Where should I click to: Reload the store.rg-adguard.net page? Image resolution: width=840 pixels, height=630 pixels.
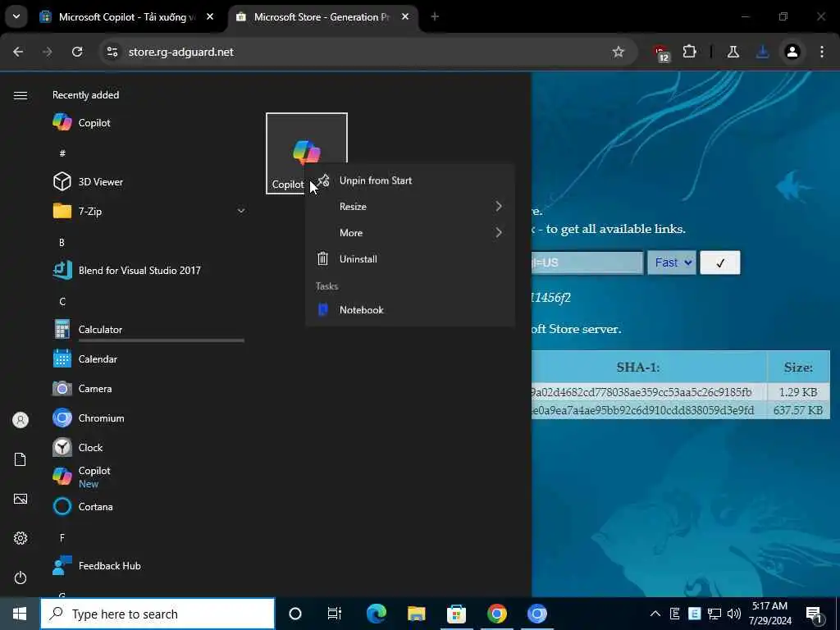click(77, 52)
